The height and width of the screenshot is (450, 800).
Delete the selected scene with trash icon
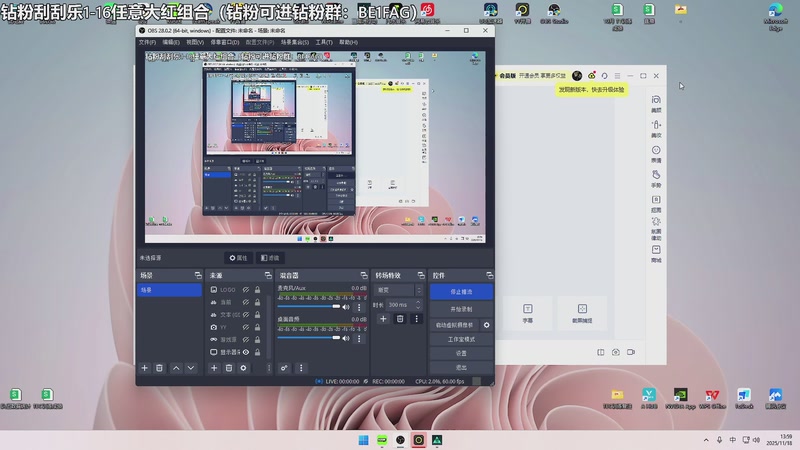click(x=159, y=368)
